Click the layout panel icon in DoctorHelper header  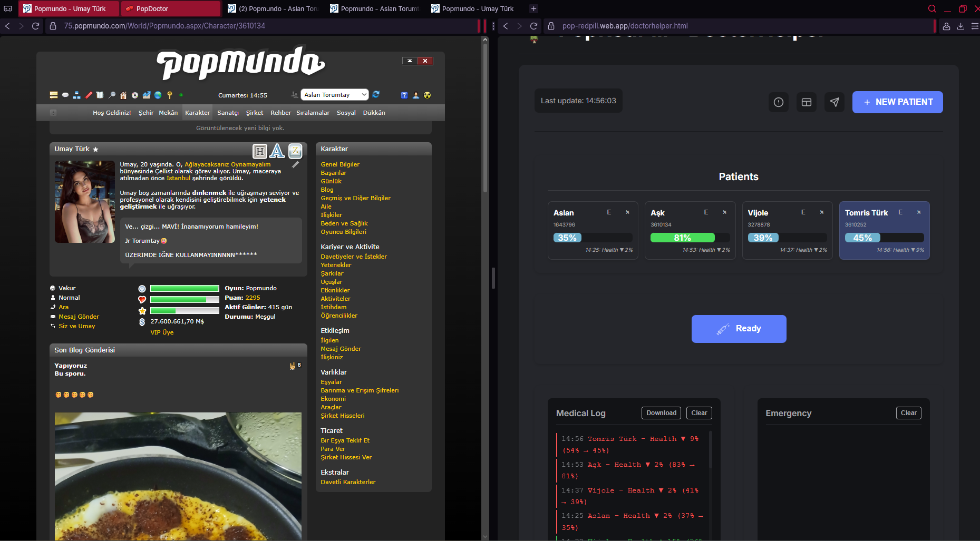coord(807,102)
